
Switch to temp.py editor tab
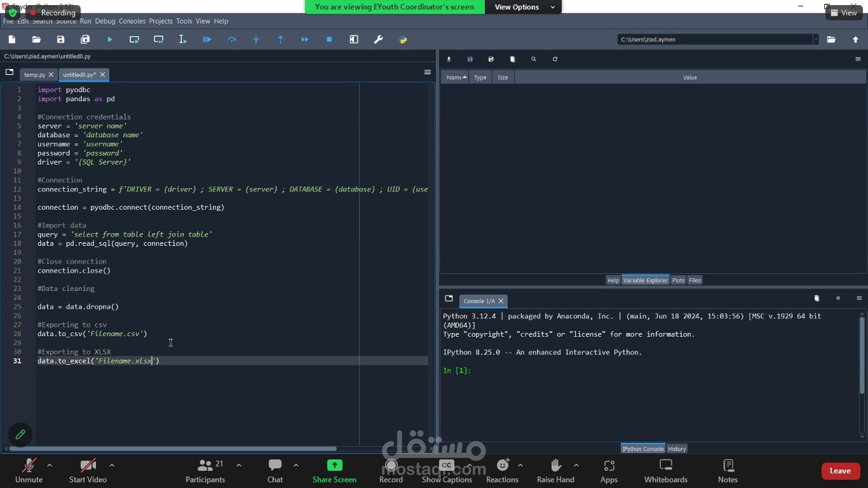[x=35, y=75]
